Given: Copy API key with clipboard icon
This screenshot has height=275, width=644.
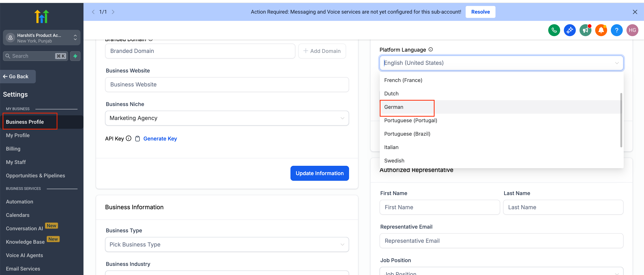Looking at the screenshot, I should click(138, 138).
